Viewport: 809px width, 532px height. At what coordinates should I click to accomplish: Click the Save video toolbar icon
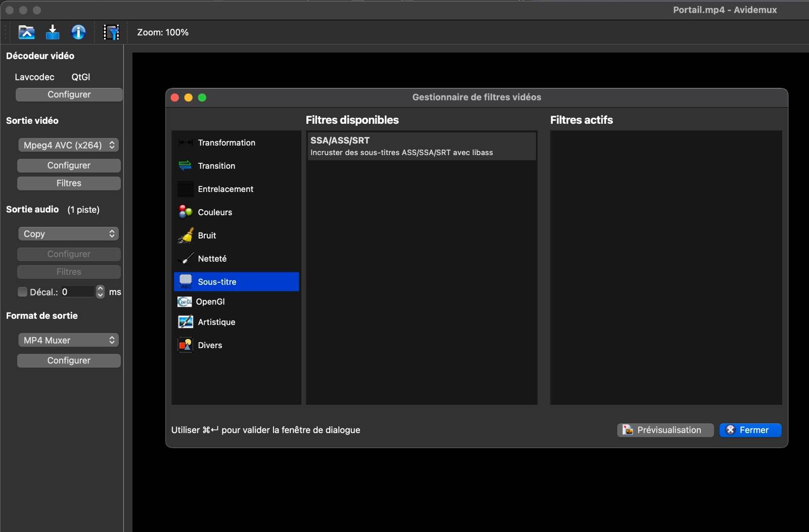coord(53,32)
